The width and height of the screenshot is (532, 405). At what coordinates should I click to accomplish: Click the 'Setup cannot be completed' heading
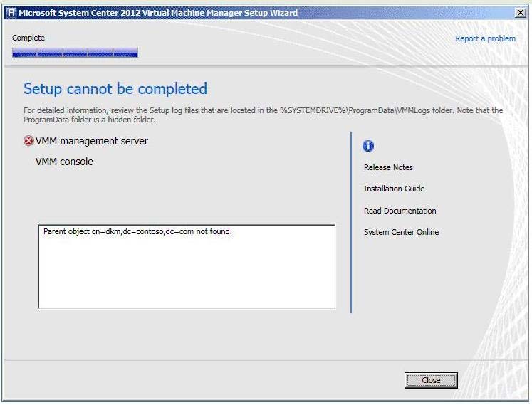(x=115, y=89)
